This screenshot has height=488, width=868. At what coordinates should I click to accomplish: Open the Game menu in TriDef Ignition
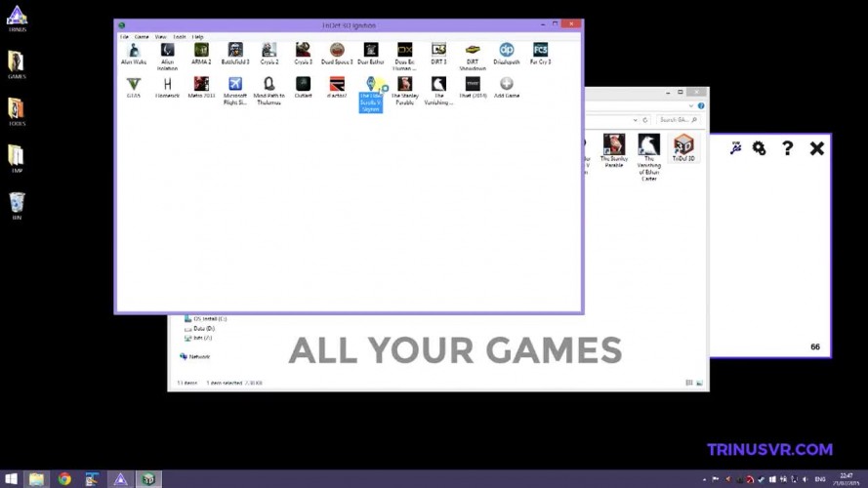point(142,36)
